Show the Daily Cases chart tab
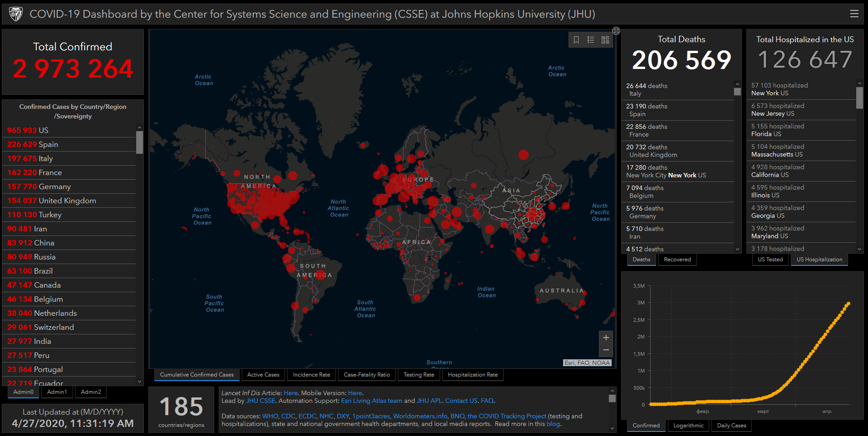Viewport: 868px width, 436px height. [731, 426]
